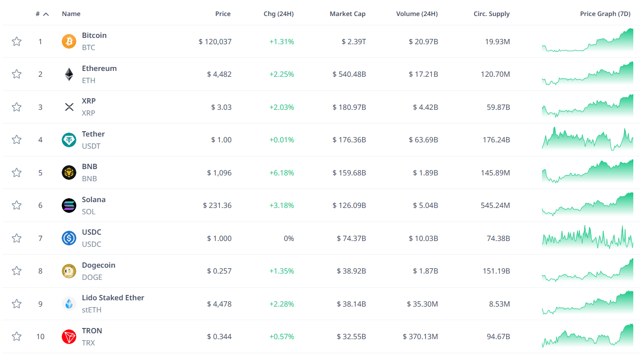Open the Ethereum coin page link
Screen dimensions: 644x361
[x=99, y=69]
